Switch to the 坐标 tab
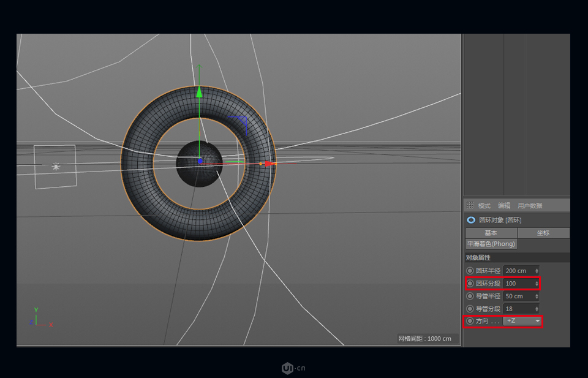The height and width of the screenshot is (378, 588). [x=543, y=232]
